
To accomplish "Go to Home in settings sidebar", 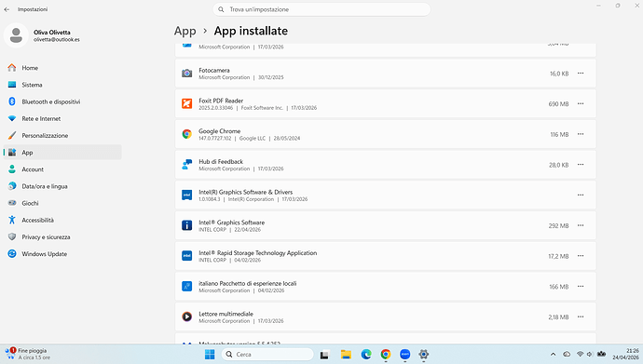I will (x=62, y=68).
